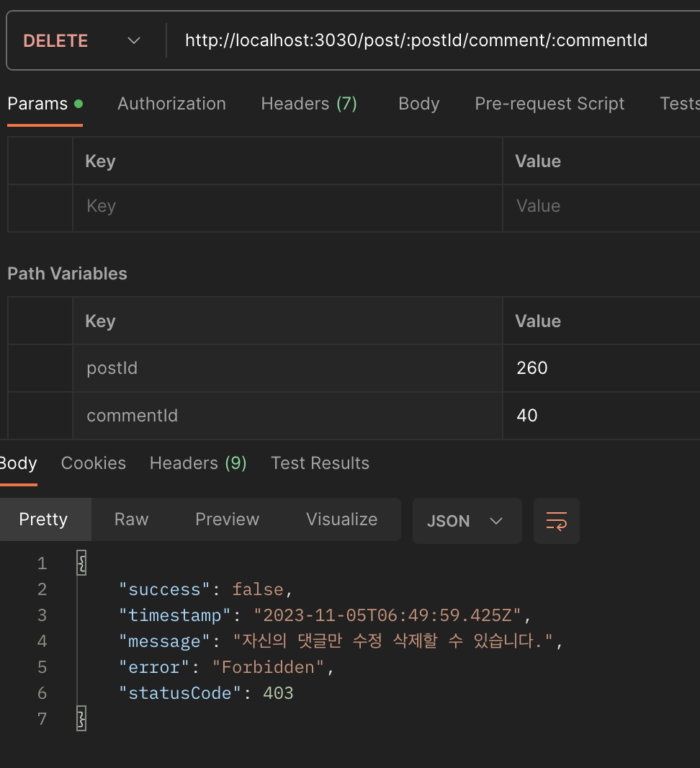This screenshot has width=700, height=768.
Task: Open the Test Results tab
Action: click(x=320, y=463)
